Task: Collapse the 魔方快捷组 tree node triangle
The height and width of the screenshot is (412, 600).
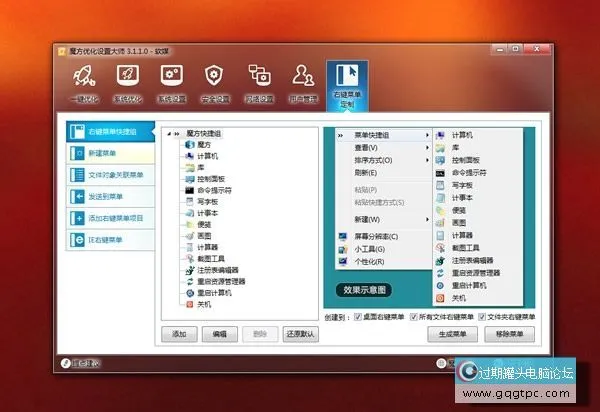Action: point(169,134)
